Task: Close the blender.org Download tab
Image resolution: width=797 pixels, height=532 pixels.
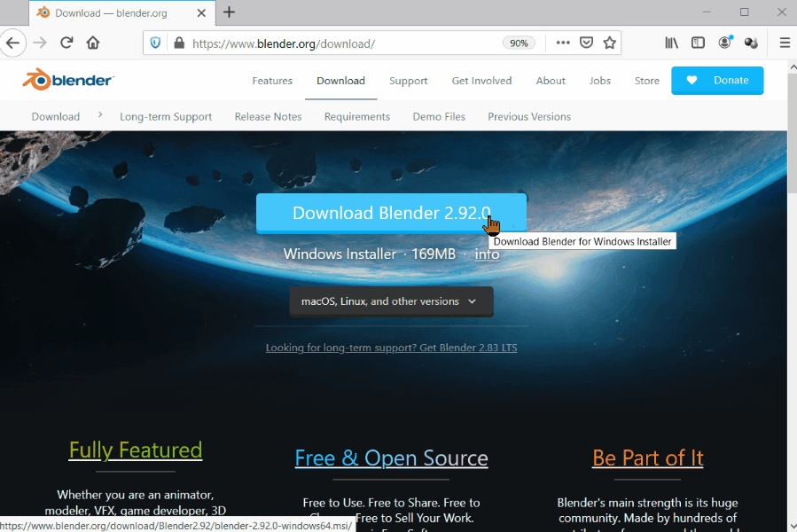Action: [202, 13]
